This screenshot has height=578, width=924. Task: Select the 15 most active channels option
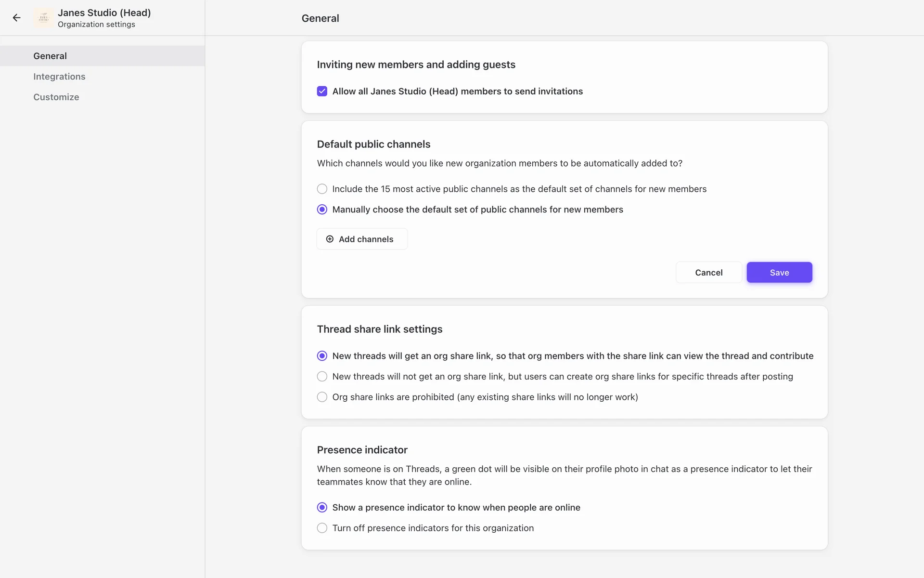pyautogui.click(x=322, y=189)
